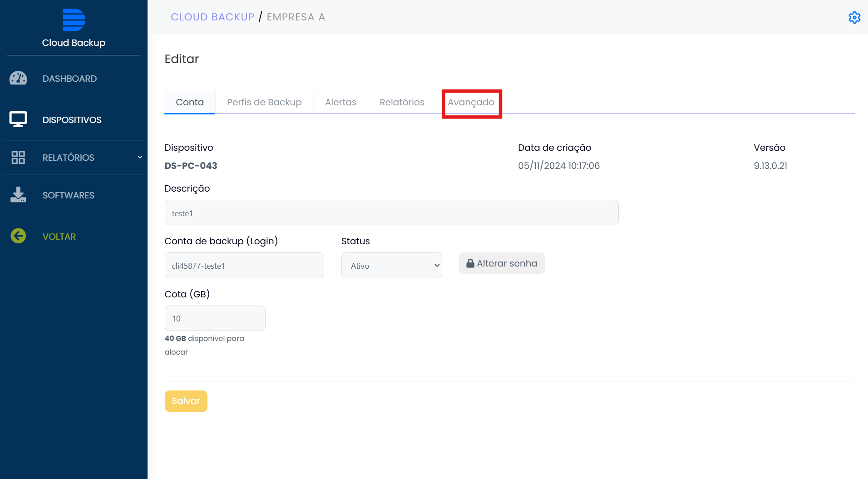Click the green Voltar arrow icon
The width and height of the screenshot is (868, 479).
(x=18, y=236)
